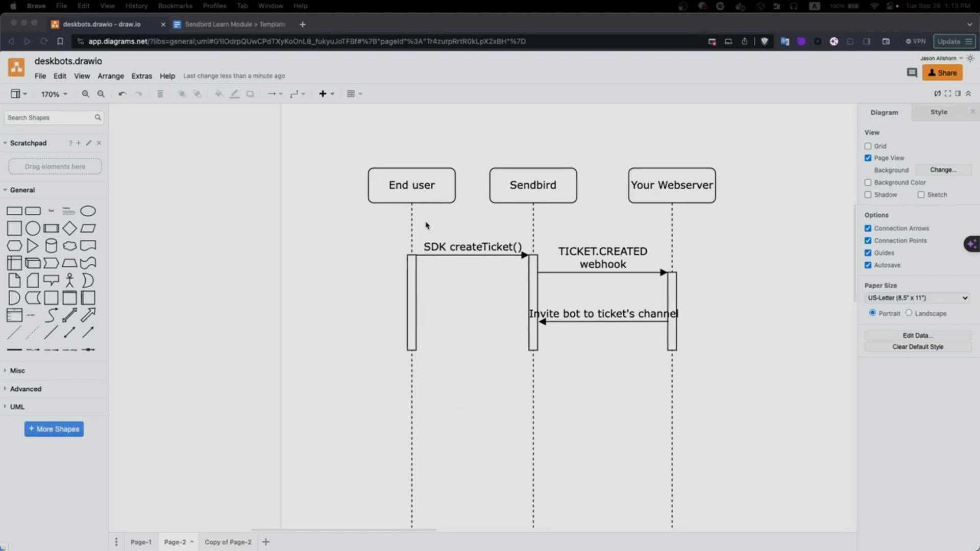Screen dimensions: 980x551
Task: Open the US-Letter paper size dropdown
Action: 917,298
